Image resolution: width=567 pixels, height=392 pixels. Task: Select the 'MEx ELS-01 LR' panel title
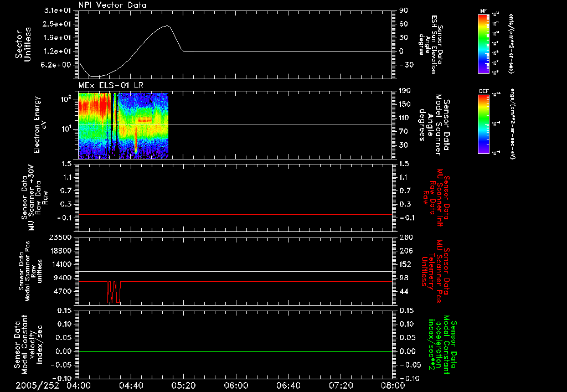tap(111, 85)
